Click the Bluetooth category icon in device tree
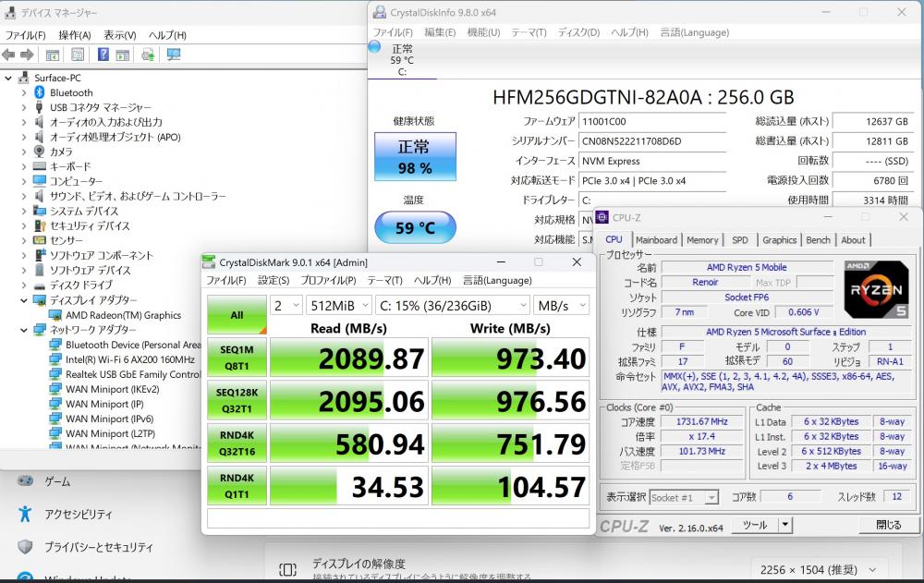Screen dimensions: 924x583 (x=40, y=92)
